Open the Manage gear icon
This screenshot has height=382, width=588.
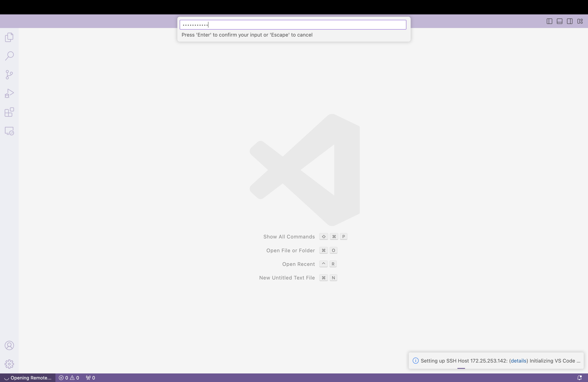(9, 364)
